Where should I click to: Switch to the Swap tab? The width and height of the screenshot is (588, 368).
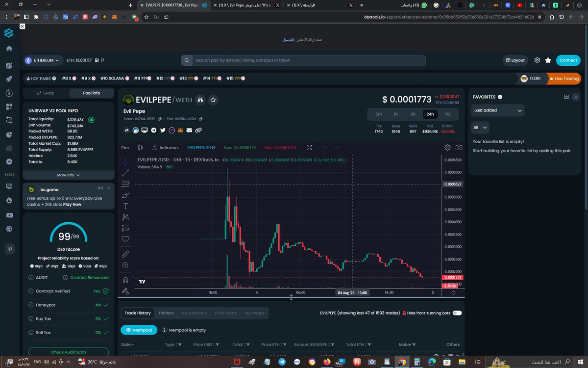pos(46,93)
